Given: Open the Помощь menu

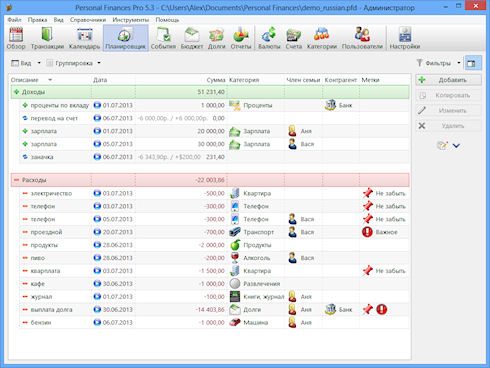Looking at the screenshot, I should pos(167,20).
